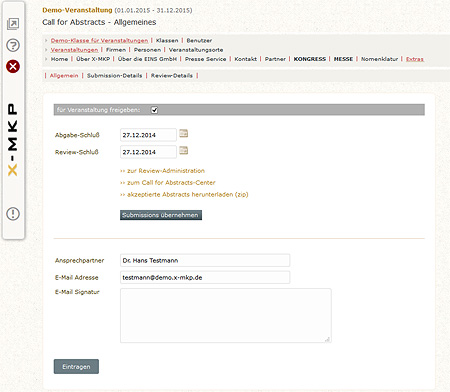The width and height of the screenshot is (450, 392).
Task: Click the Eintragen button
Action: point(76,366)
